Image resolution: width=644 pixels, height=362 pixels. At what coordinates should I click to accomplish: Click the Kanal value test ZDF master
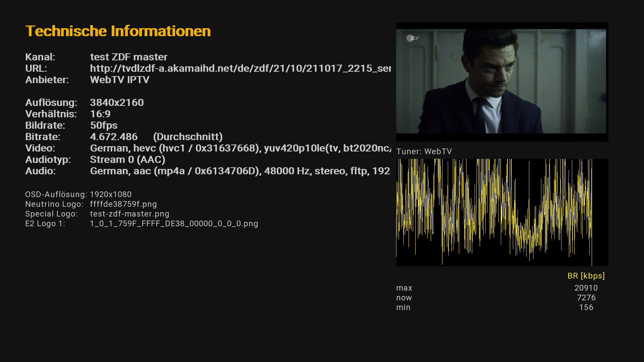click(128, 57)
